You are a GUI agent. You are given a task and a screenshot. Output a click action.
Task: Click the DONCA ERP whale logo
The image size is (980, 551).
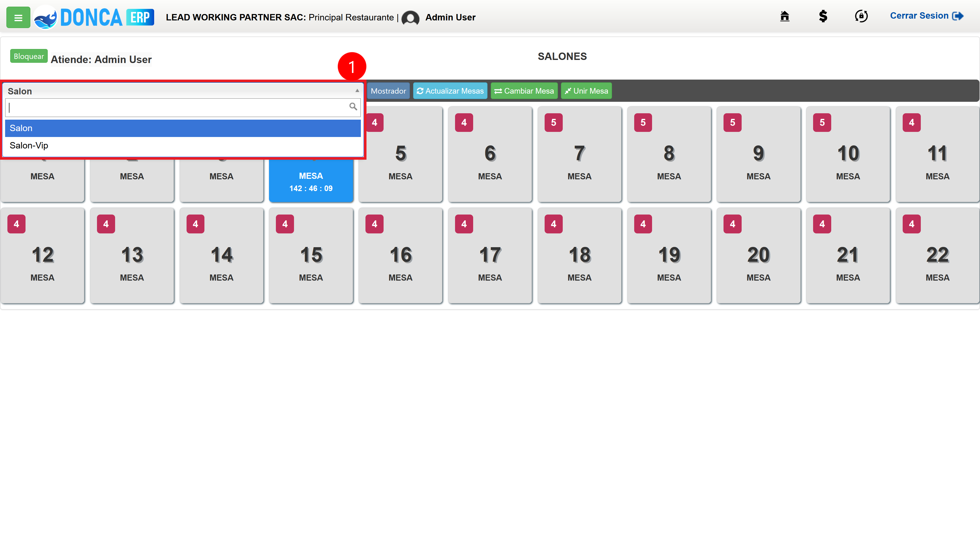click(x=45, y=18)
